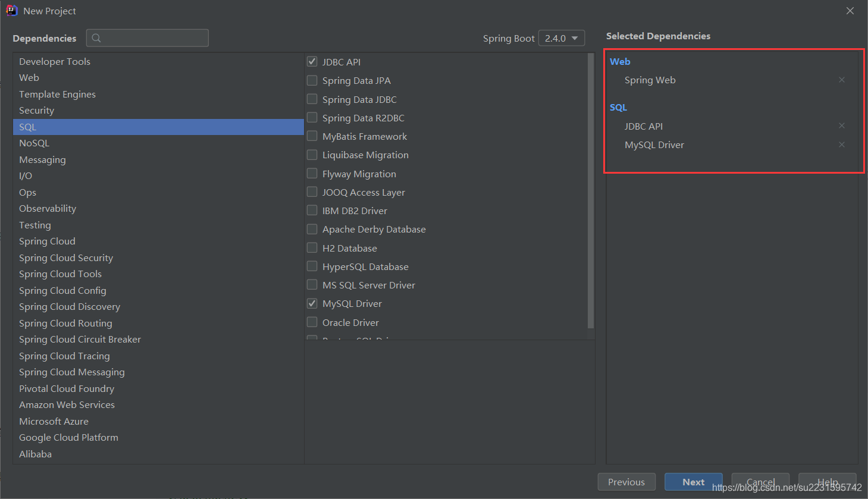The width and height of the screenshot is (868, 499).
Task: Enable JOOQ Access Layer
Action: (312, 192)
